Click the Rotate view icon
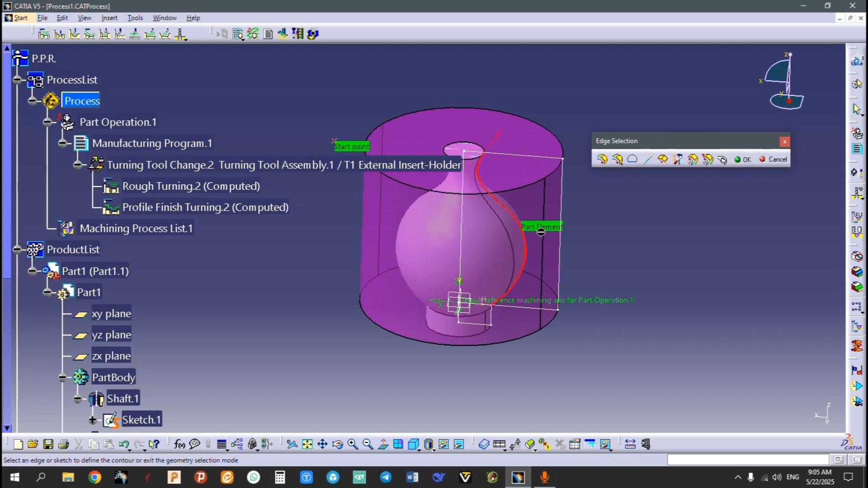868x488 pixels. click(x=337, y=444)
